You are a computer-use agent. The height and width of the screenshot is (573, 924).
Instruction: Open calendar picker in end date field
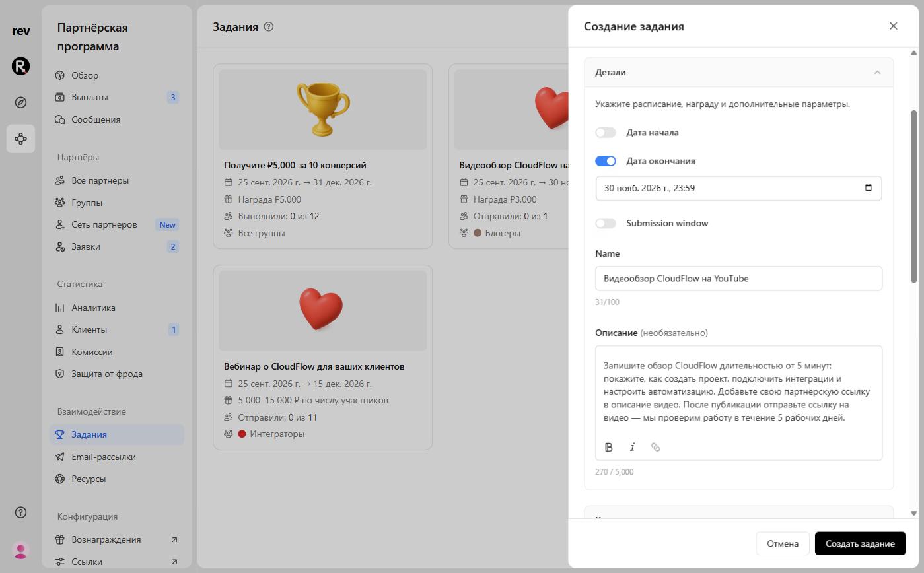(x=868, y=187)
